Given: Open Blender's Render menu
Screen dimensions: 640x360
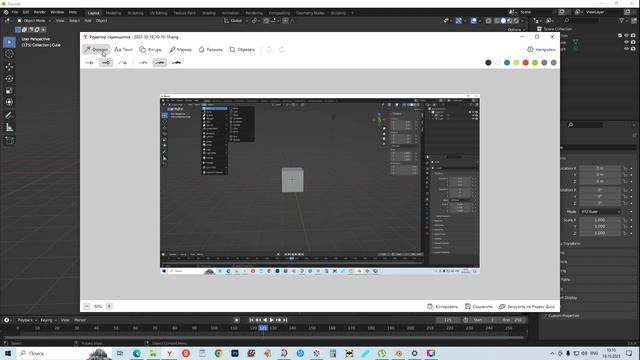Looking at the screenshot, I should (x=40, y=12).
